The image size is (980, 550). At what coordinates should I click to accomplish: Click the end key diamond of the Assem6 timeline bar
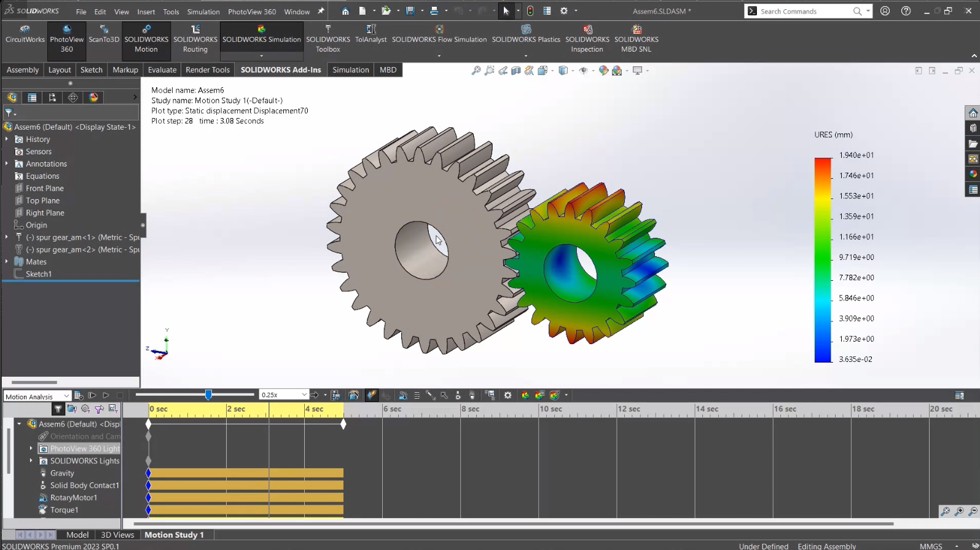[343, 424]
